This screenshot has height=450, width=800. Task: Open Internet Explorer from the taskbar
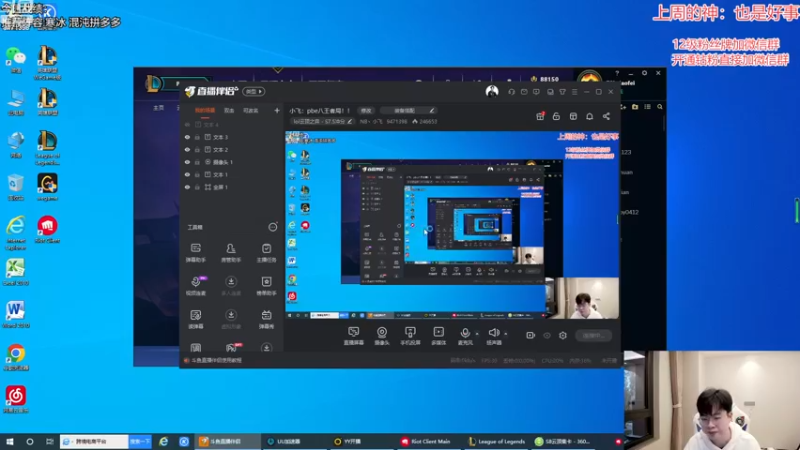pos(163,441)
